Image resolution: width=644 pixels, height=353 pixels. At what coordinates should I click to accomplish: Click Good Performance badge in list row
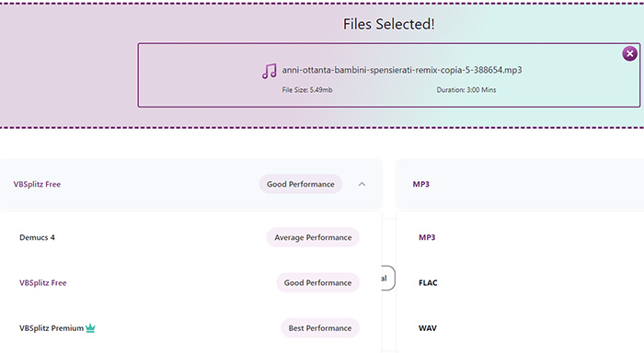[x=318, y=282]
